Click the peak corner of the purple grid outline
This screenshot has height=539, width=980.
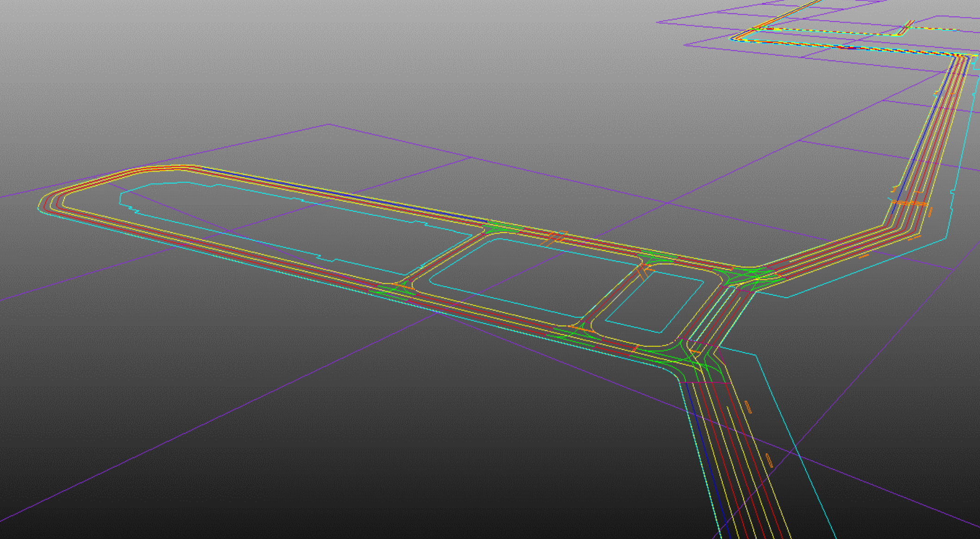pos(329,124)
